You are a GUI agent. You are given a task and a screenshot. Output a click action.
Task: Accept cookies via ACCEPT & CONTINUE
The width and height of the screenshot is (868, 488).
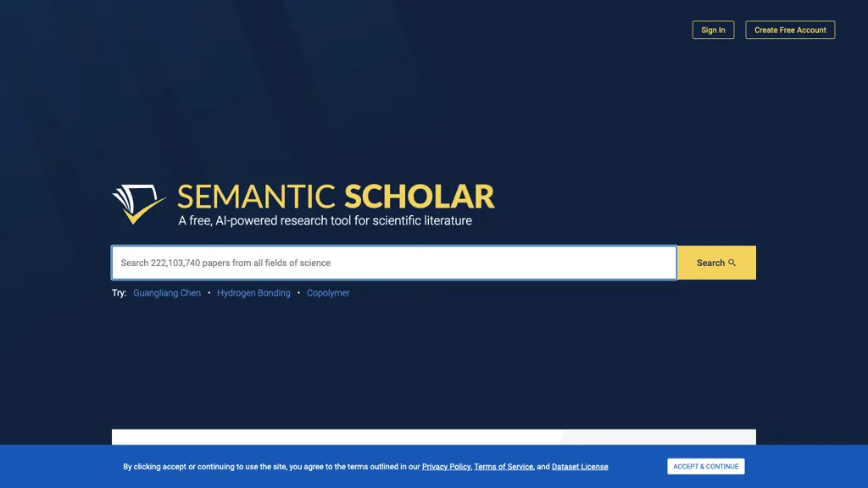pos(705,466)
